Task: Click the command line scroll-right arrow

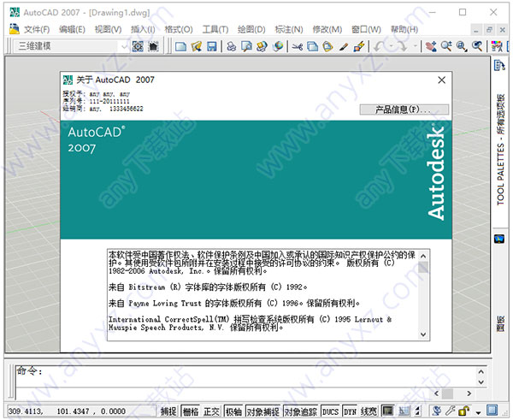Action: click(x=469, y=393)
